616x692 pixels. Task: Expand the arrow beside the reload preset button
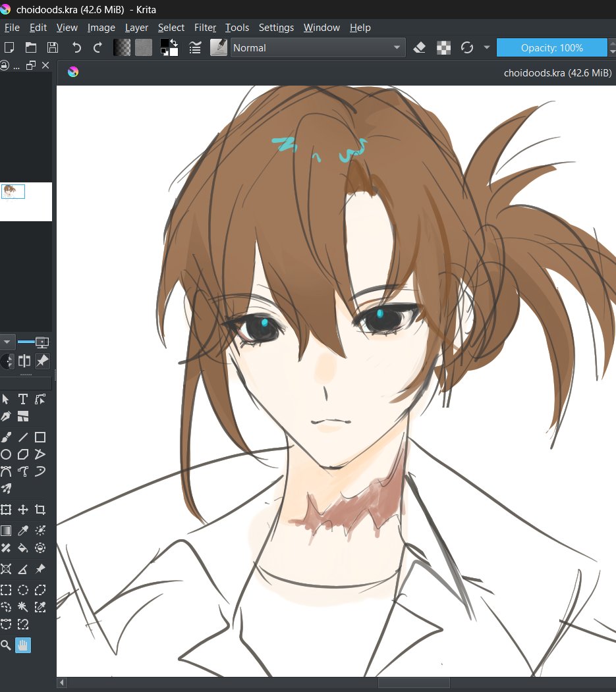click(x=487, y=47)
